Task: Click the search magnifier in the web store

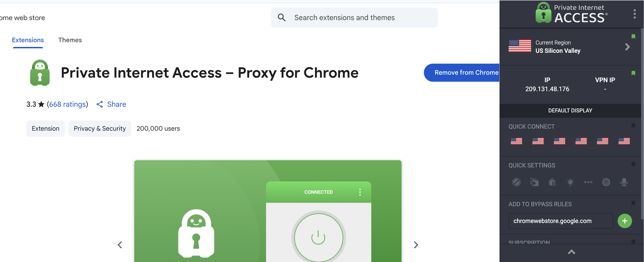Action: point(281,18)
